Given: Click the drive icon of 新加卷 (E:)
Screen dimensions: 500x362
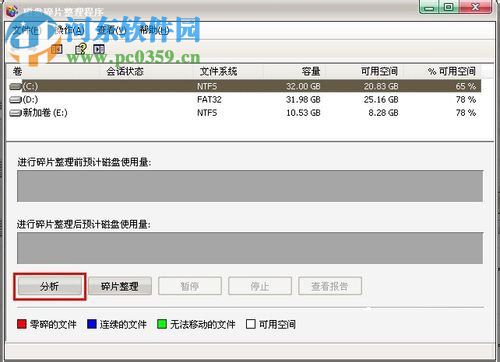Looking at the screenshot, I should pyautogui.click(x=15, y=113).
